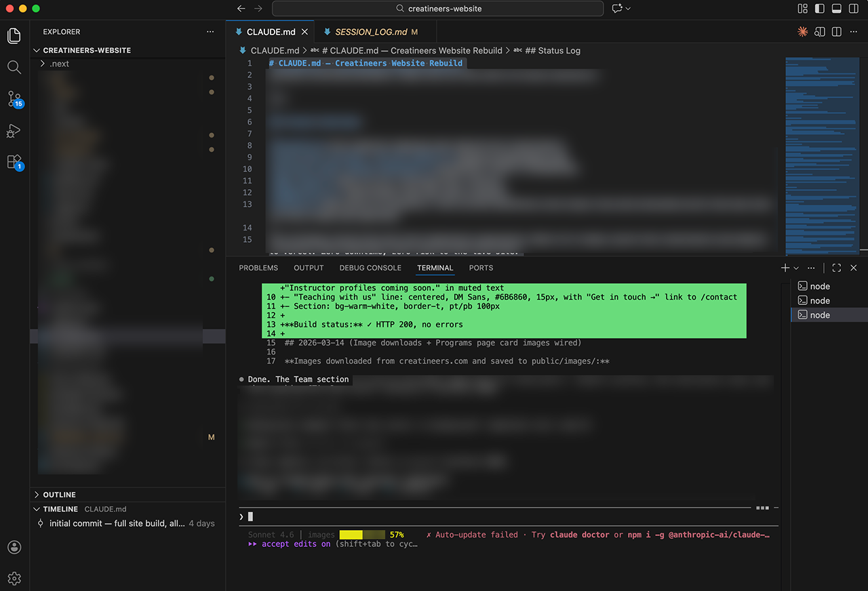868x591 pixels.
Task: Open Explorer views and more actions menu
Action: point(210,32)
